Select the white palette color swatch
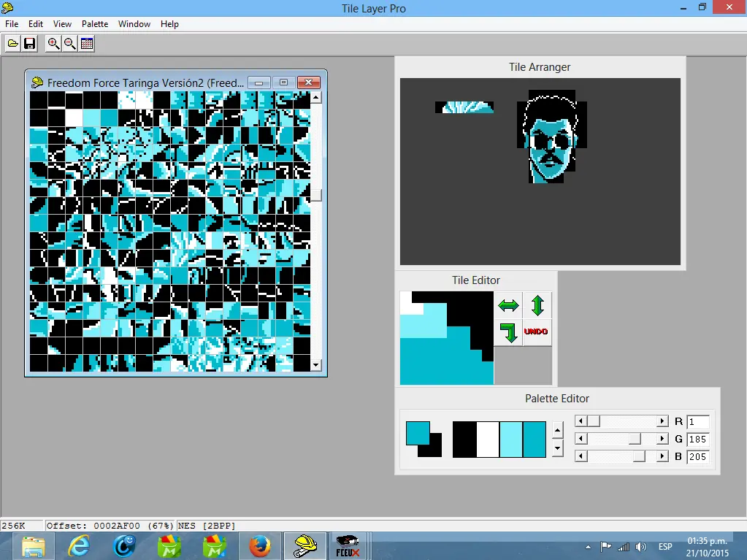Image resolution: width=747 pixels, height=560 pixels. tap(488, 439)
